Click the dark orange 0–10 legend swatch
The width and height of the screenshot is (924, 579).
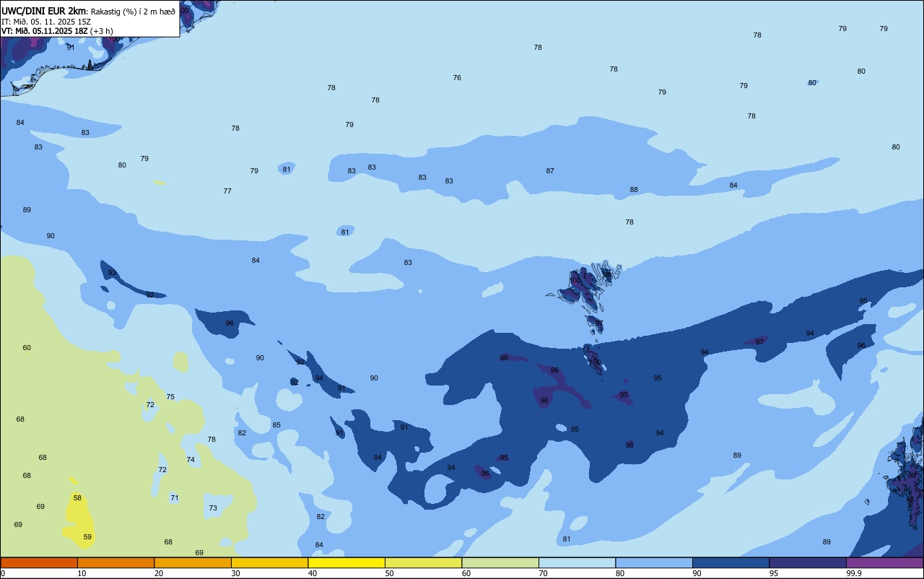tap(39, 562)
